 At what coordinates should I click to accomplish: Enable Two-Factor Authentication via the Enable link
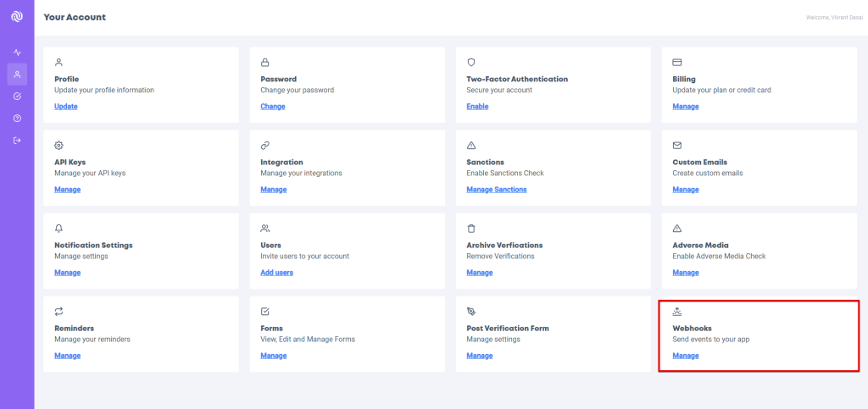(x=478, y=107)
